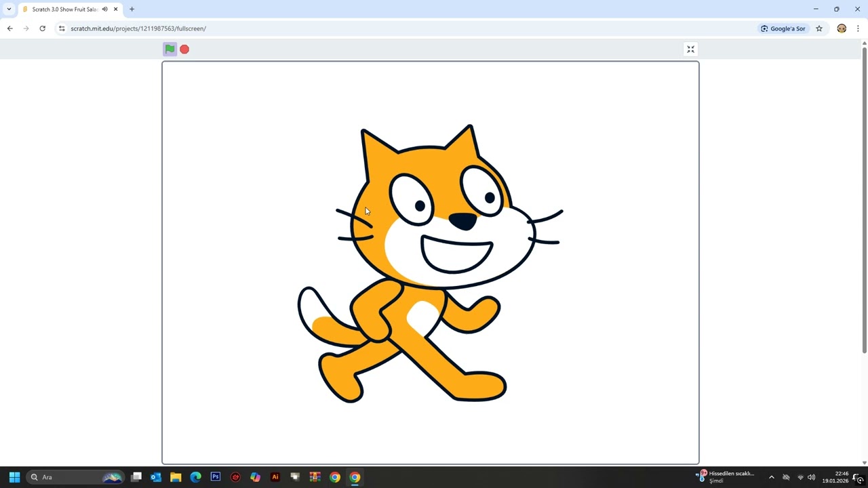Click the red stop button
The width and height of the screenshot is (868, 488).
coord(184,49)
